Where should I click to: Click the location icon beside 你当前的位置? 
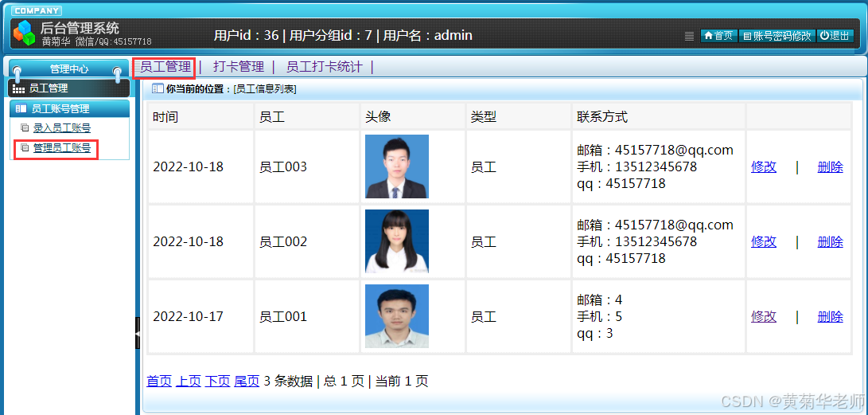click(x=158, y=88)
